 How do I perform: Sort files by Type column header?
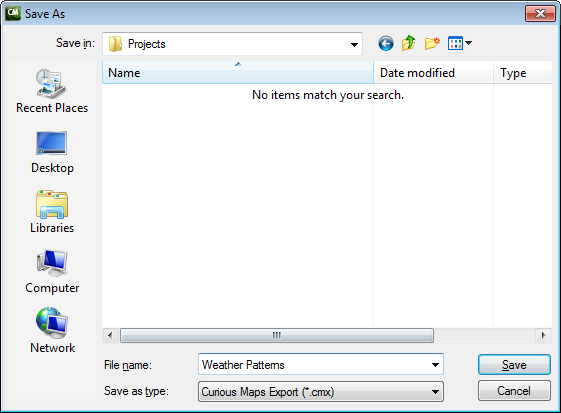click(523, 73)
